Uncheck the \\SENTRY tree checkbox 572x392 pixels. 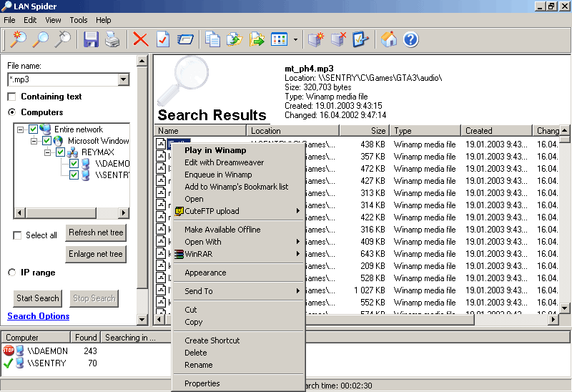click(x=74, y=175)
